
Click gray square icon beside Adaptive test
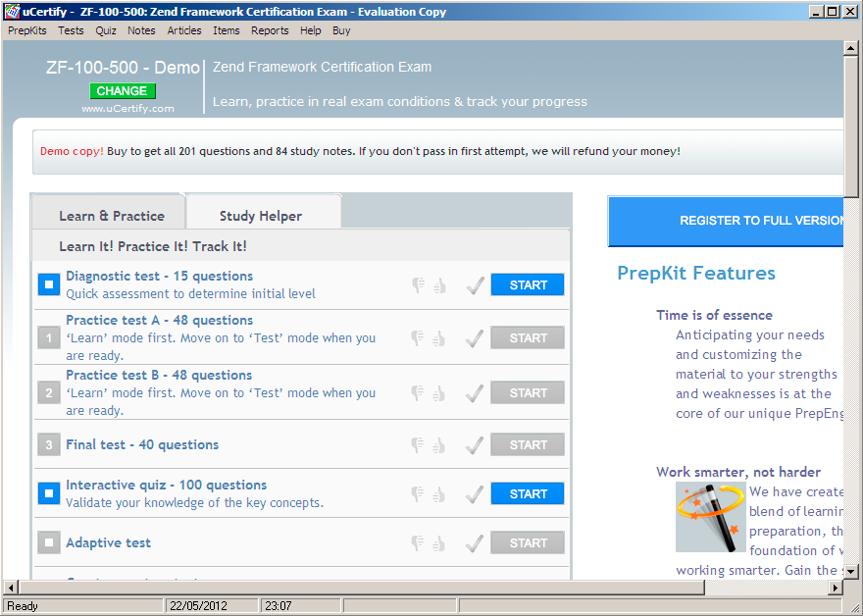[x=49, y=542]
